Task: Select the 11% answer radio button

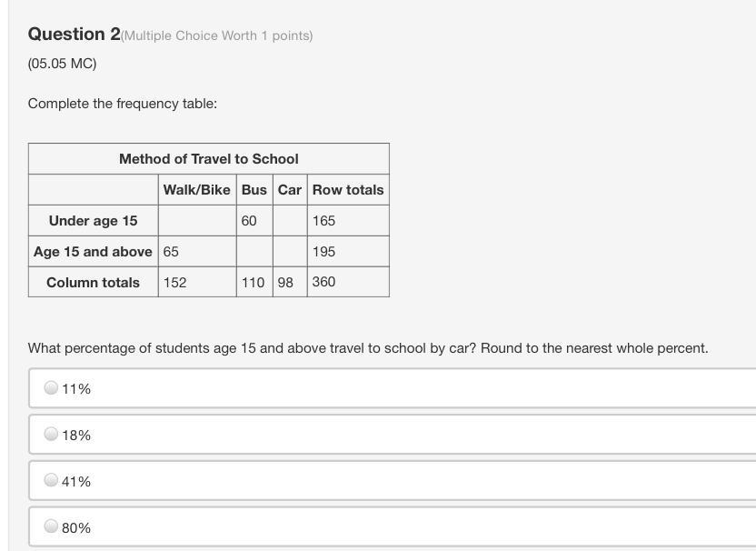Action: pos(51,388)
